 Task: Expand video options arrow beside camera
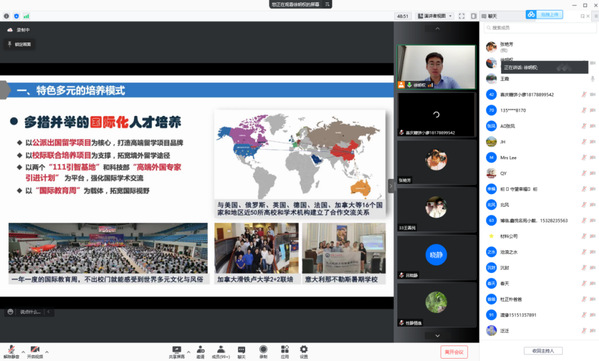47,351
